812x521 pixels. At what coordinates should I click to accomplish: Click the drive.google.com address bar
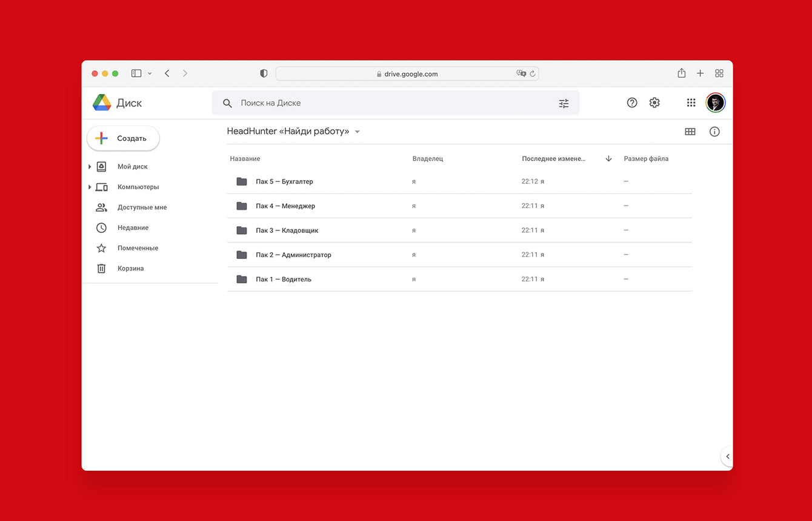(x=407, y=74)
